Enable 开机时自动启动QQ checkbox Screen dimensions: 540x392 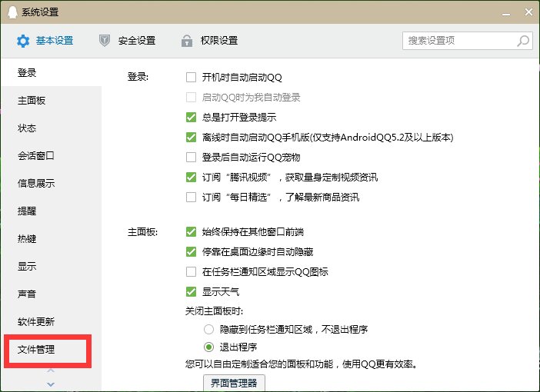click(191, 77)
